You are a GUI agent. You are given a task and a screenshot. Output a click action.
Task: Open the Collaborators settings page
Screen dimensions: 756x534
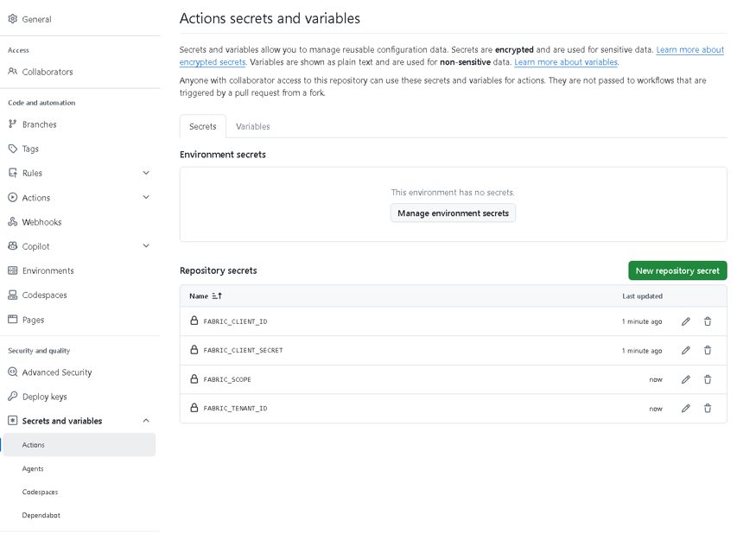click(x=48, y=72)
